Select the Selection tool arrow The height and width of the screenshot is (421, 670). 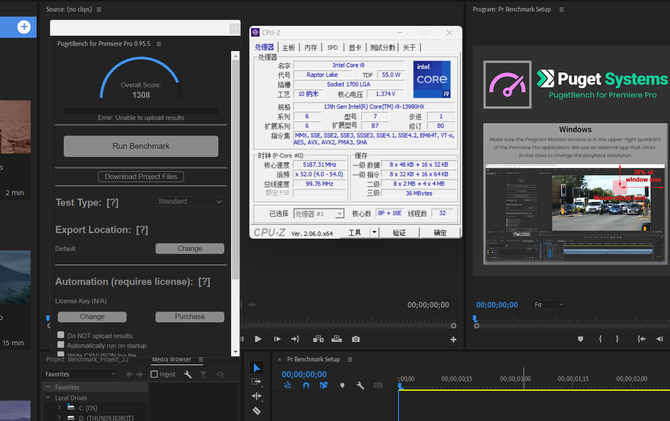256,368
